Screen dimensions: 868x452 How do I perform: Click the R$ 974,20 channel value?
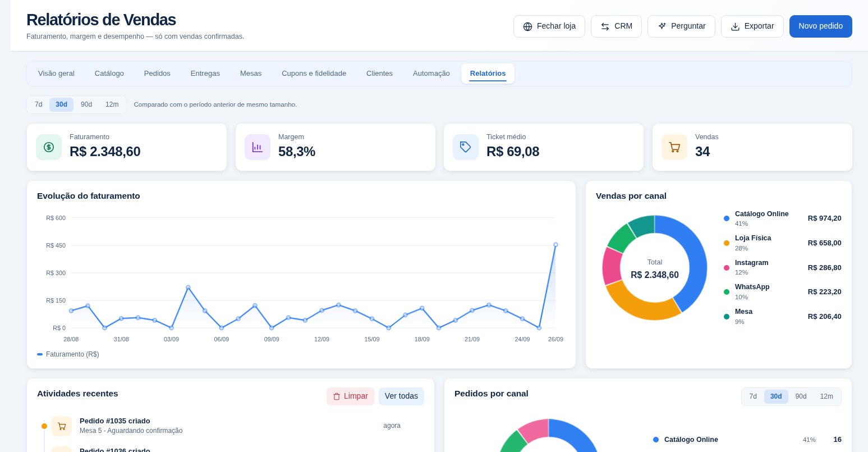(824, 218)
